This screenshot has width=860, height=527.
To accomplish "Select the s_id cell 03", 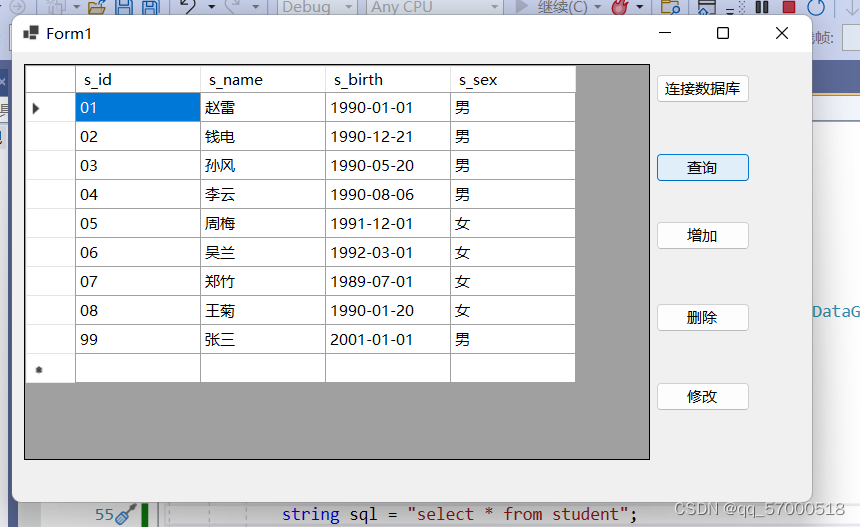I will (138, 166).
